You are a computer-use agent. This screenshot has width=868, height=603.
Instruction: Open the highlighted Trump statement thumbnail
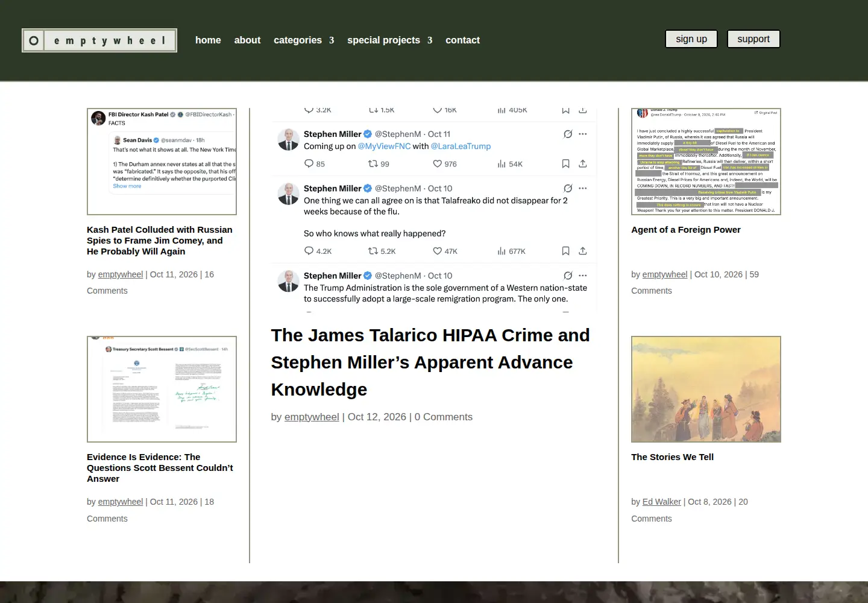[x=706, y=162]
